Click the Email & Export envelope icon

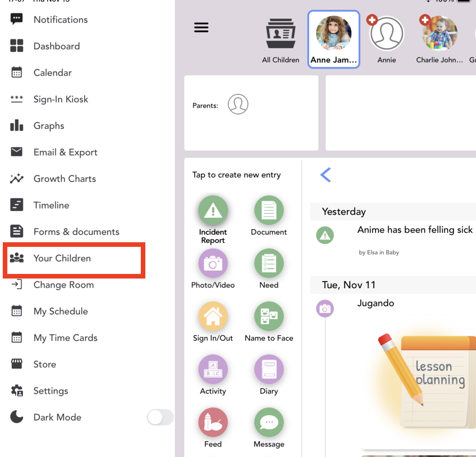click(x=17, y=151)
